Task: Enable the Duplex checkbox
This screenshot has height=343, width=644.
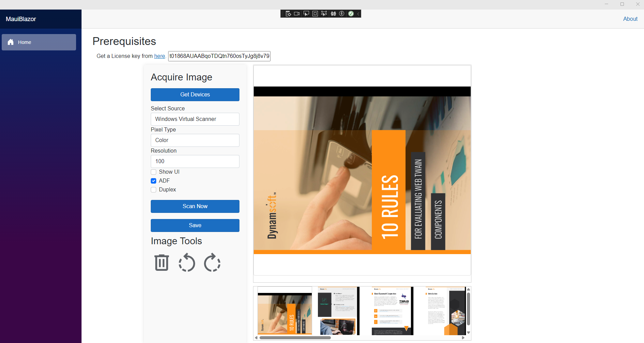Action: [x=154, y=190]
